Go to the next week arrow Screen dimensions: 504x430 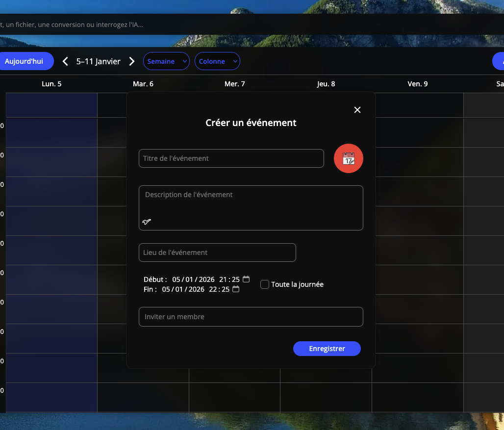tap(131, 61)
